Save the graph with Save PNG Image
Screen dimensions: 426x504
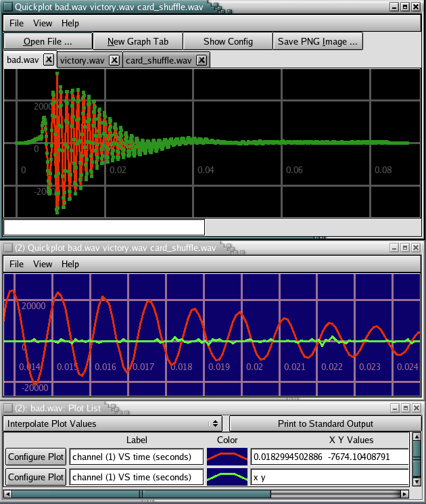318,41
